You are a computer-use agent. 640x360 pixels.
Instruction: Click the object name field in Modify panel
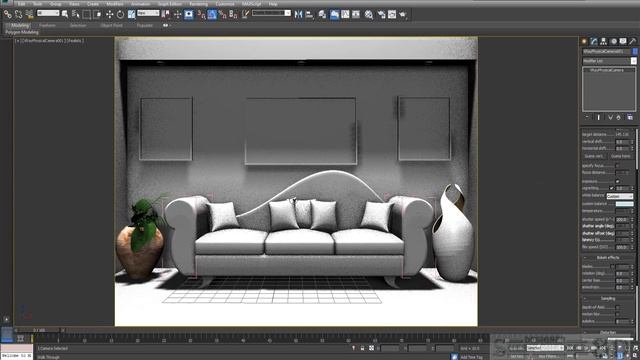[x=607, y=51]
